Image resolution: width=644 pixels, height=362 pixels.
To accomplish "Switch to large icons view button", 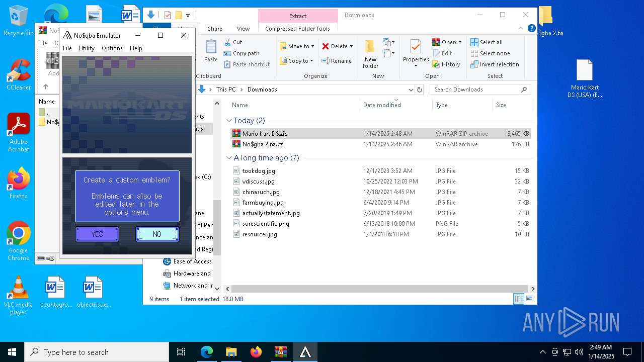I will click(529, 299).
